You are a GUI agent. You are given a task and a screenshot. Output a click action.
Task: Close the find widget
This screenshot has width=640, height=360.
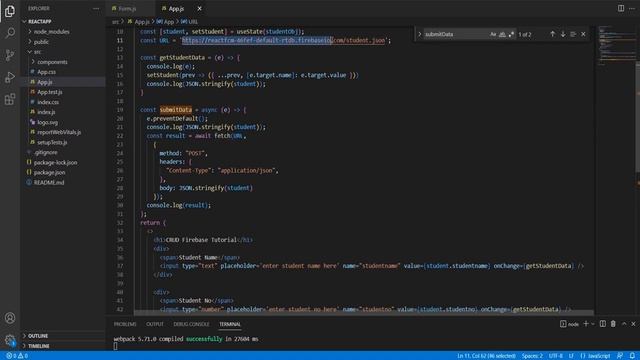(583, 34)
